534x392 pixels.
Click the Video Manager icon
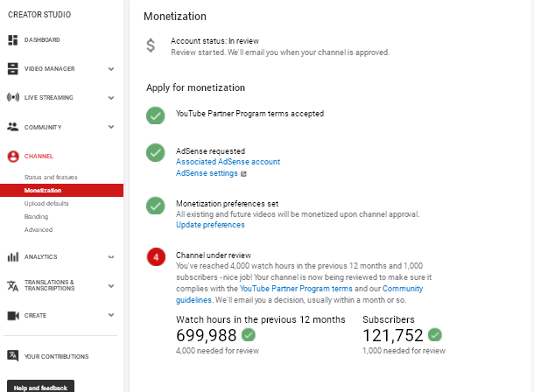tap(12, 68)
